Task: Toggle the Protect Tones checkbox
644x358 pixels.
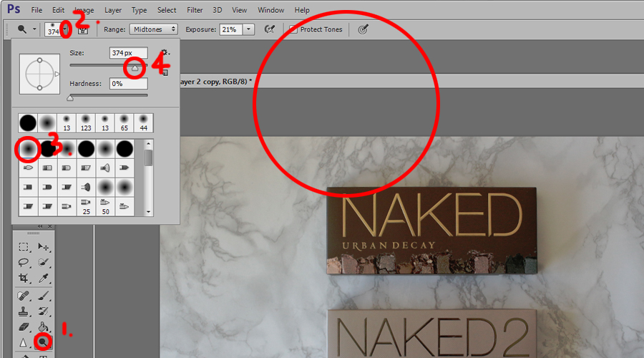Action: [293, 29]
